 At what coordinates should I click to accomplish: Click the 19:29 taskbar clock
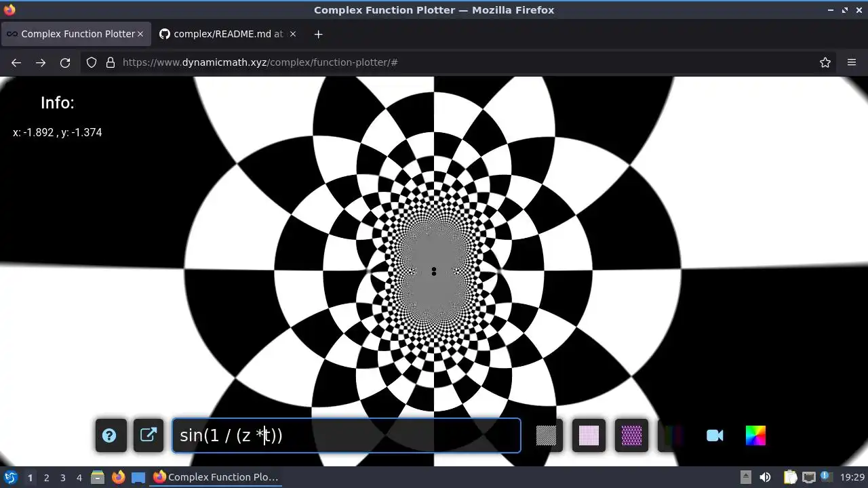[852, 477]
